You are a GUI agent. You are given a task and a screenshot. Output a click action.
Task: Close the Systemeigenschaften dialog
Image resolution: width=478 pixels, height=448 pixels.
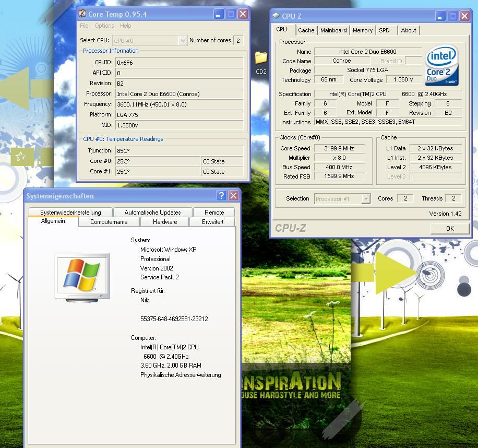[233, 195]
